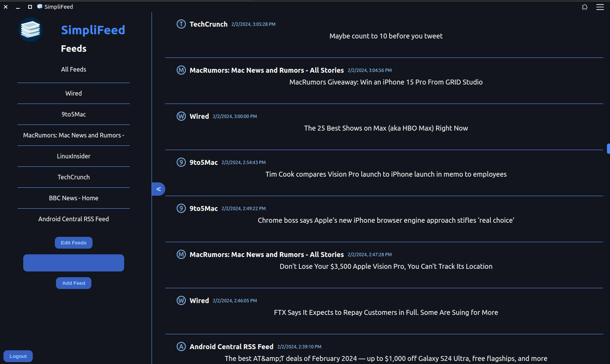
Task: Open MacRumors Giveaway iPhone 15 Pro article
Action: pos(386,82)
